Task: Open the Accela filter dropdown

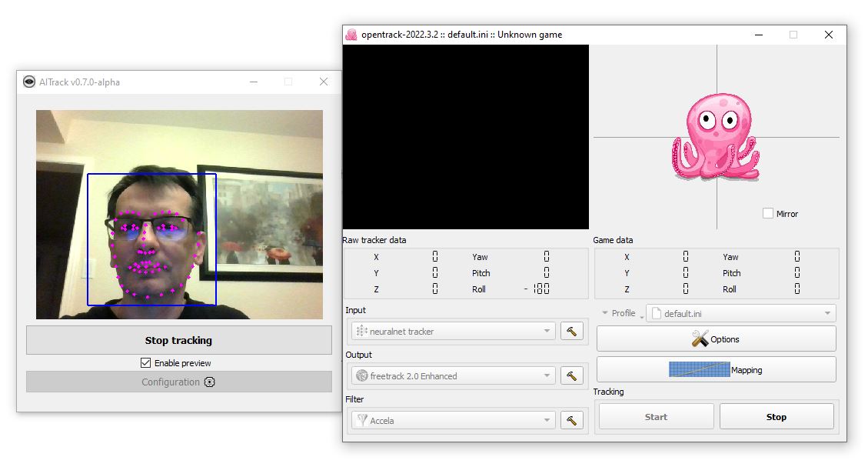Action: (452, 421)
